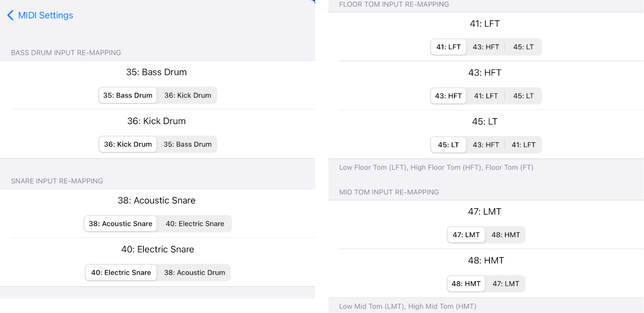Image resolution: width=644 pixels, height=313 pixels.
Task: Choose 48: HMT for the 47: LMT mapping
Action: click(x=506, y=235)
